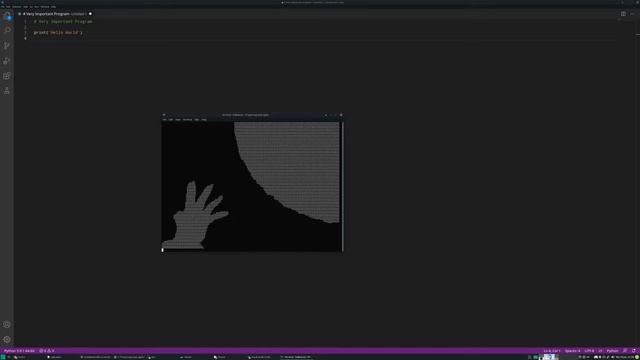Open editor More Actions ellipsis
This screenshot has width=640, height=360.
click(x=632, y=14)
